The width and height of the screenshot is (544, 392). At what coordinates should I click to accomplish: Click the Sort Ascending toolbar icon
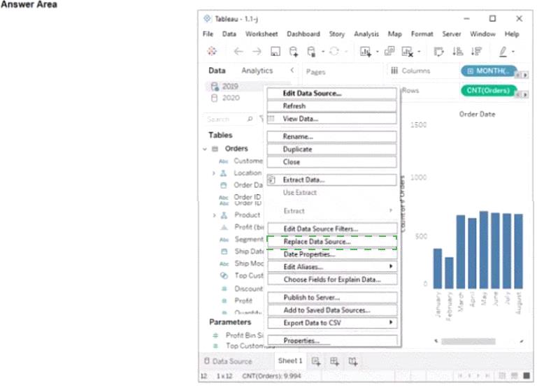(x=457, y=52)
